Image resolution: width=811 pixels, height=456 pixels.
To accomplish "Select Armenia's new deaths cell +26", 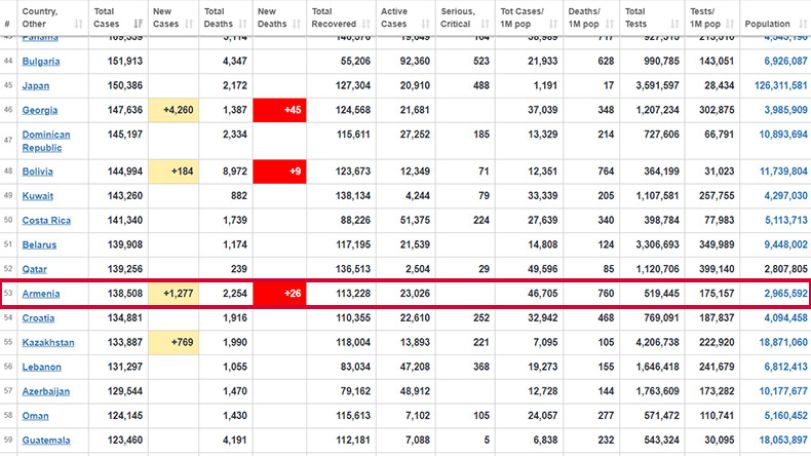I will click(279, 294).
